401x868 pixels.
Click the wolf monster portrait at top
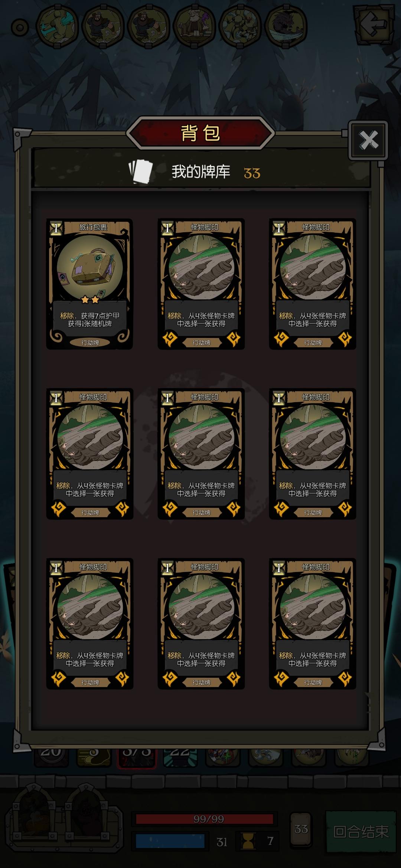(x=286, y=26)
